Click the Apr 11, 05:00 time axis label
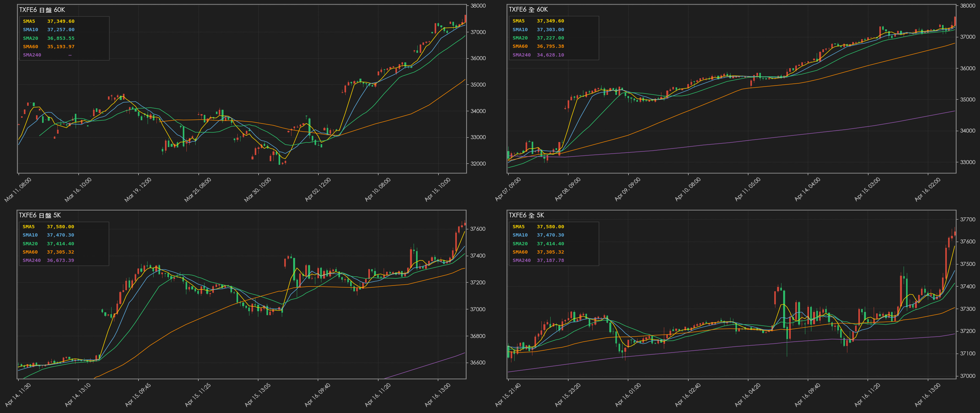Image resolution: width=980 pixels, height=413 pixels. tap(748, 190)
